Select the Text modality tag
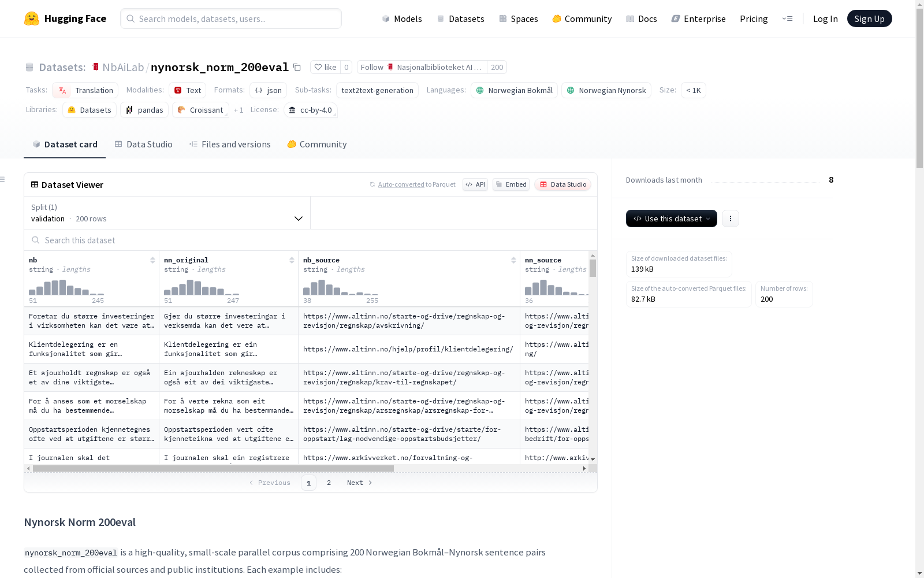924x578 pixels. pyautogui.click(x=188, y=90)
